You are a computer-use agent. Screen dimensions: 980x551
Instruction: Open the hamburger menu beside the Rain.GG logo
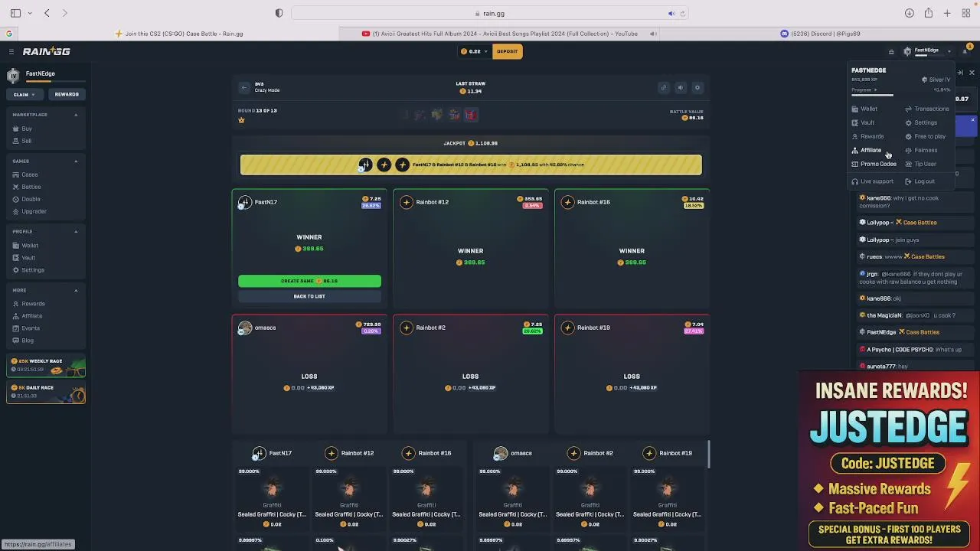[11, 51]
